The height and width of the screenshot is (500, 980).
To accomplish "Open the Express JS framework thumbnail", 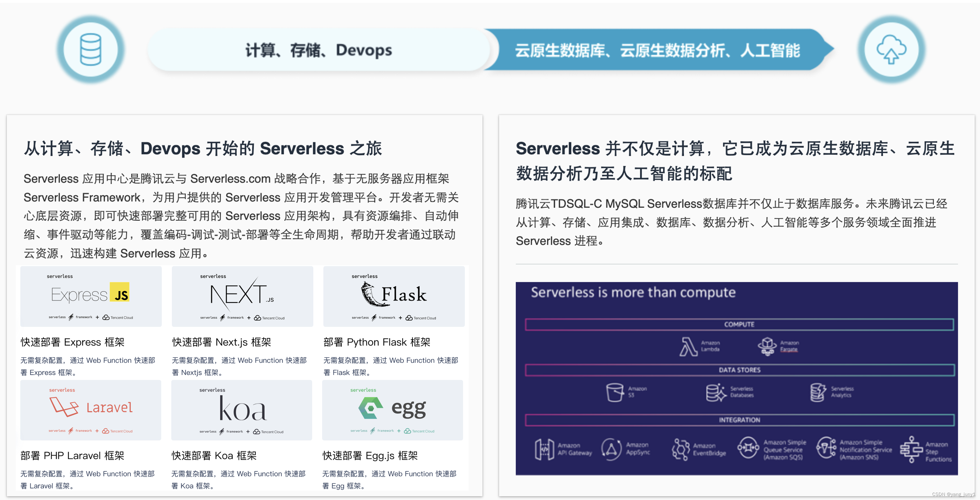I will point(91,296).
